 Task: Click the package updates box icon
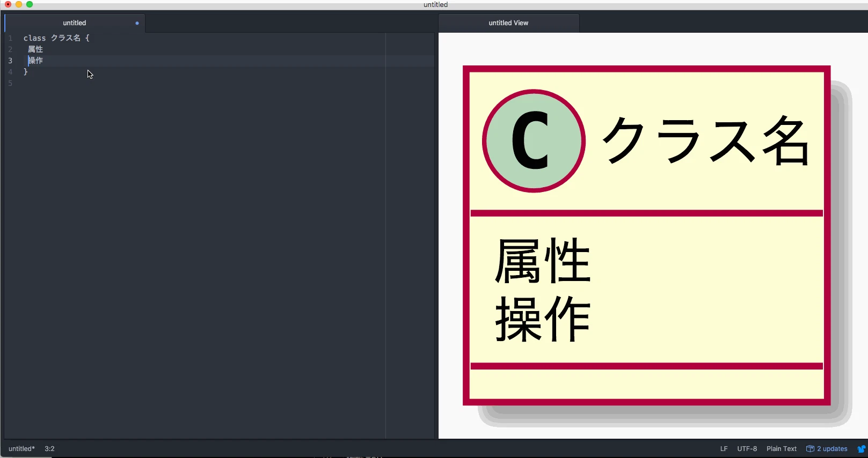810,449
